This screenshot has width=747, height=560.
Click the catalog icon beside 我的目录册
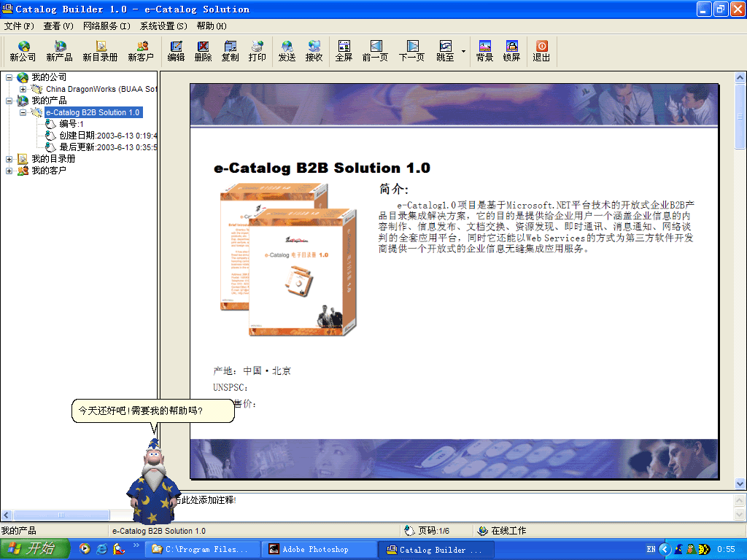click(23, 159)
